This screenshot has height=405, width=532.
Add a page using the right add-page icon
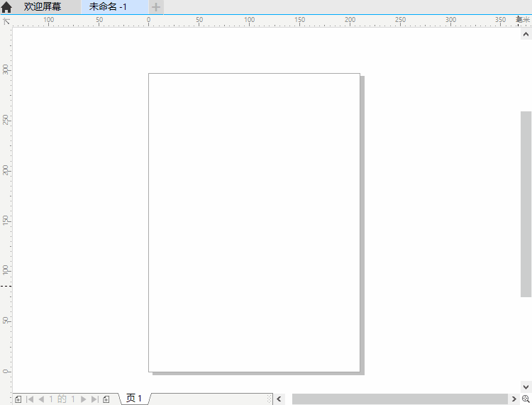click(106, 399)
